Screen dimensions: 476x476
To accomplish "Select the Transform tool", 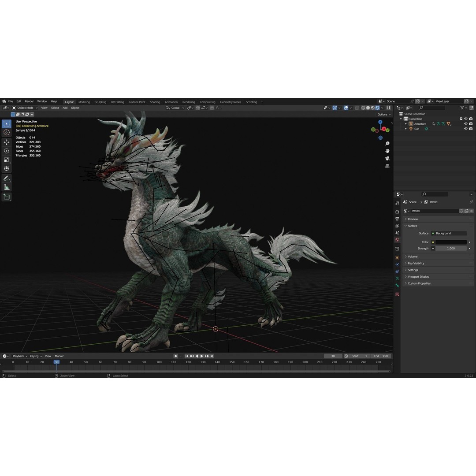I will click(7, 168).
